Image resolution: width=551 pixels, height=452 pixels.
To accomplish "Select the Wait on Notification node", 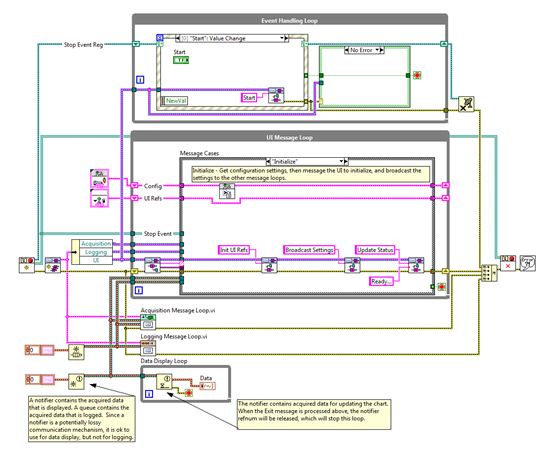I will tap(164, 381).
